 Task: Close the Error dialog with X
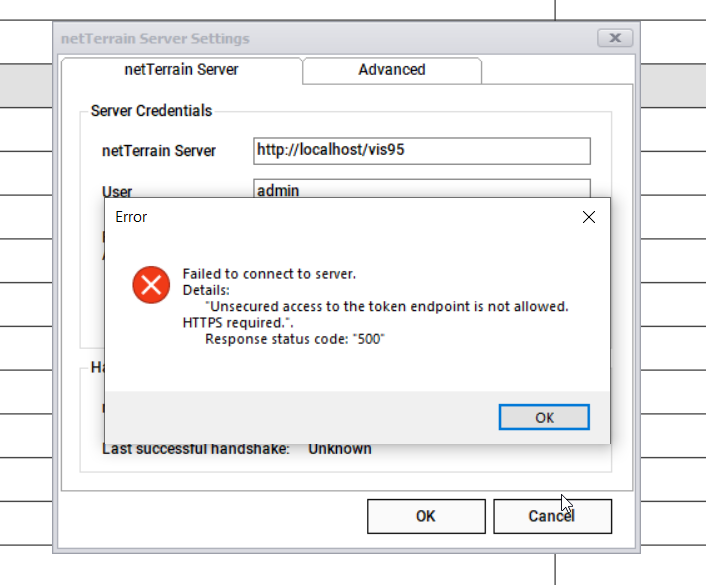tap(589, 217)
